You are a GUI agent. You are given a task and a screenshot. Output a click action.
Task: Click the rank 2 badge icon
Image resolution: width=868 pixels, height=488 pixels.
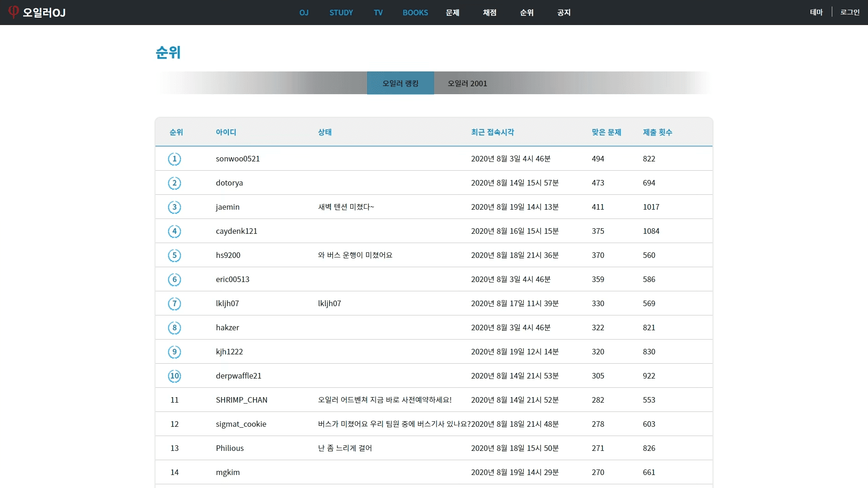click(175, 183)
